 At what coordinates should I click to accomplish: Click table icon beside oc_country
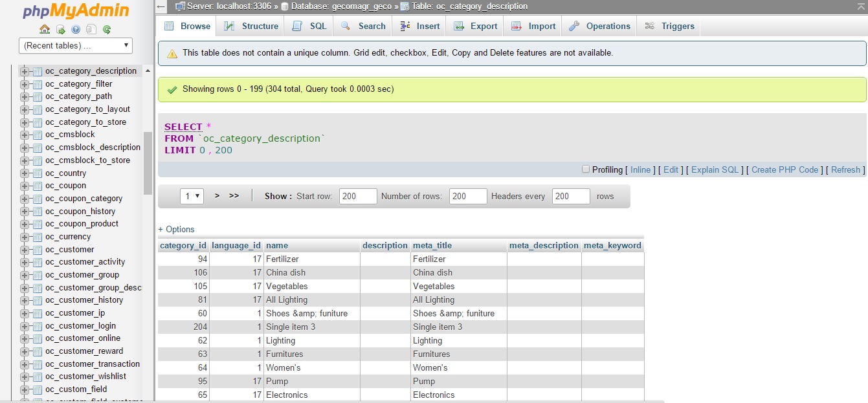pyautogui.click(x=38, y=173)
